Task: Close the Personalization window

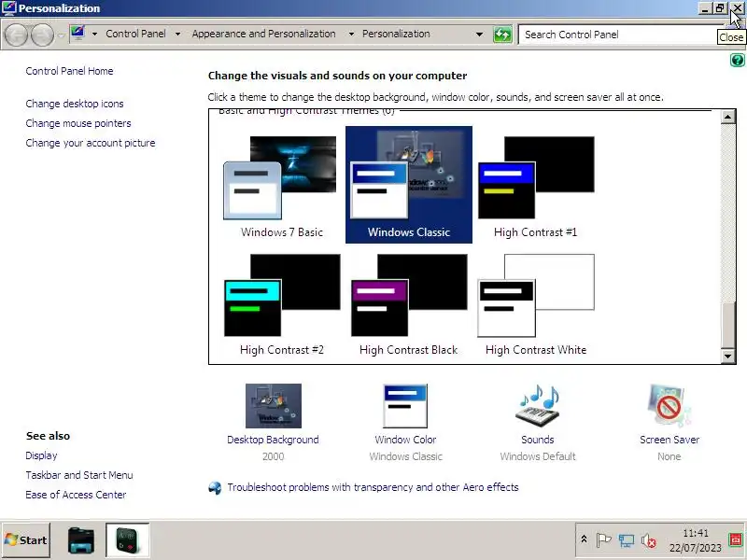Action: [x=737, y=8]
